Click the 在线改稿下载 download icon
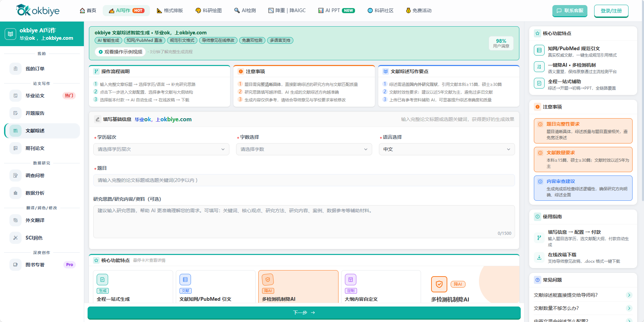 [x=539, y=257]
